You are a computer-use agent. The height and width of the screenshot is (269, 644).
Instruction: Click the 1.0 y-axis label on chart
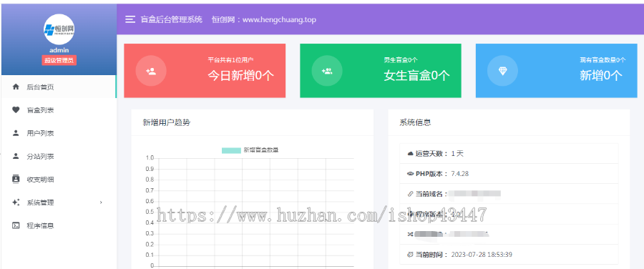150,157
